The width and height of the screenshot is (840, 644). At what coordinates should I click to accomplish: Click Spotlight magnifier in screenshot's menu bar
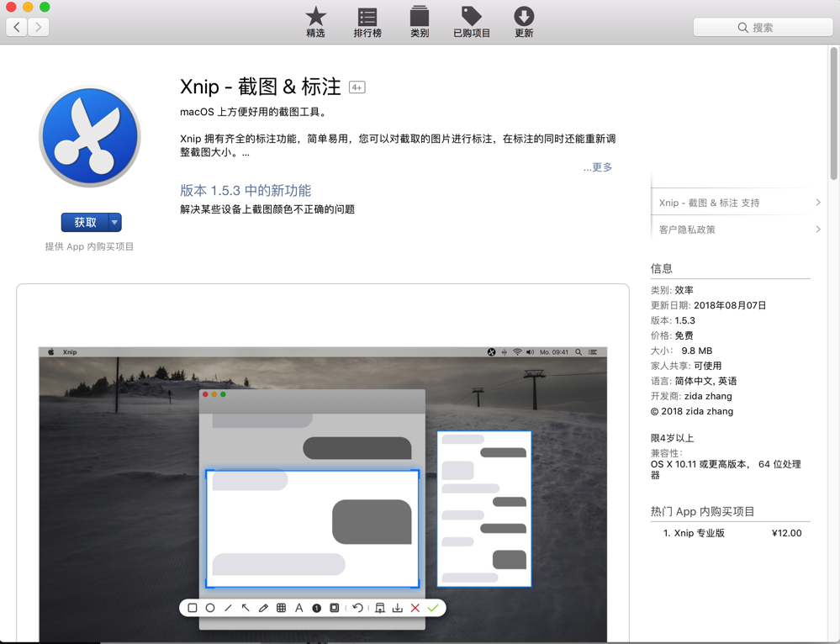pos(578,352)
